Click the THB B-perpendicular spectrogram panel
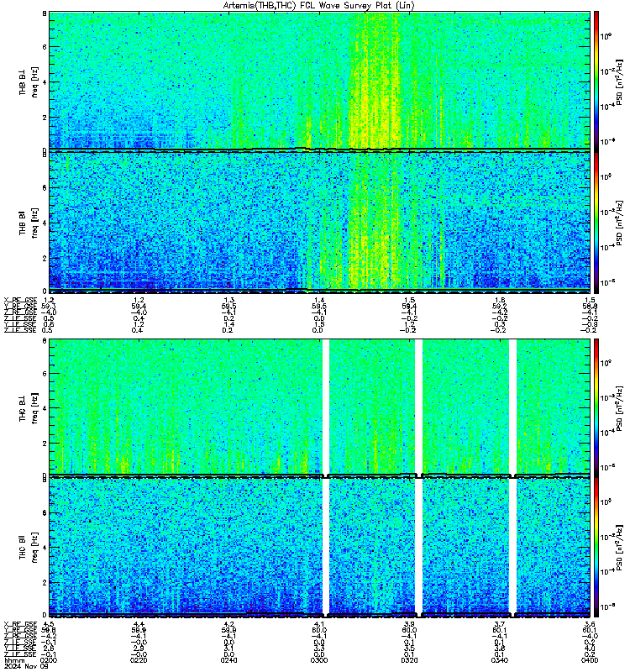The width and height of the screenshot is (630, 672). click(x=319, y=81)
